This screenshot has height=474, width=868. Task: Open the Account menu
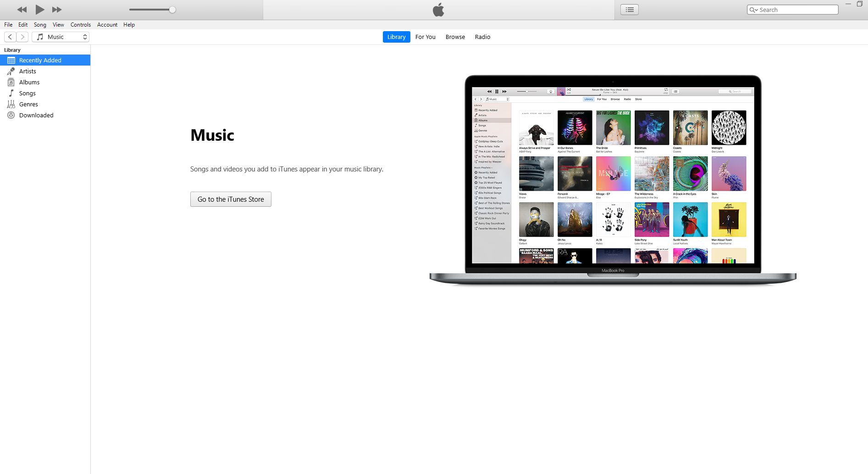coord(107,25)
